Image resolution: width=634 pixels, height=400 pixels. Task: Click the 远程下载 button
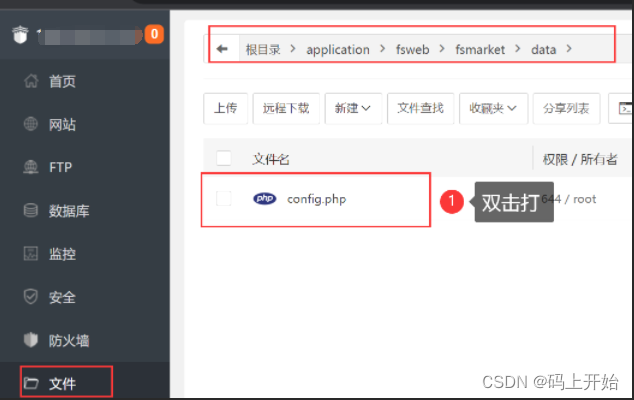(286, 108)
